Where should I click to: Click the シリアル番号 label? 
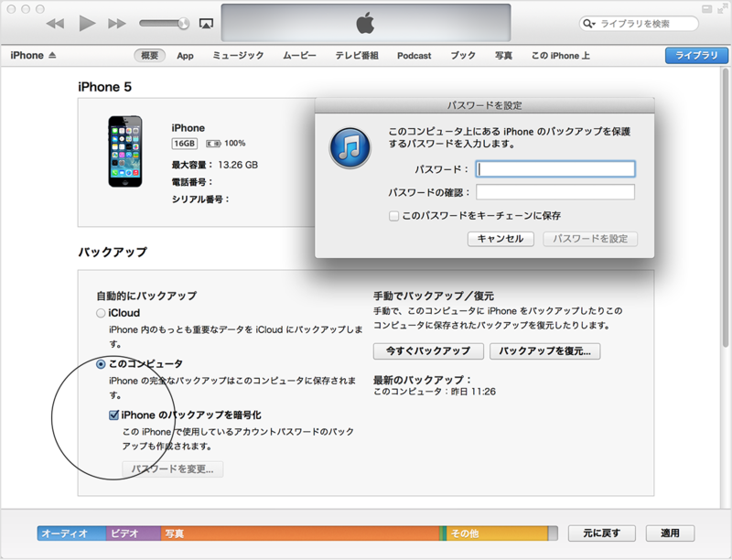pyautogui.click(x=200, y=199)
